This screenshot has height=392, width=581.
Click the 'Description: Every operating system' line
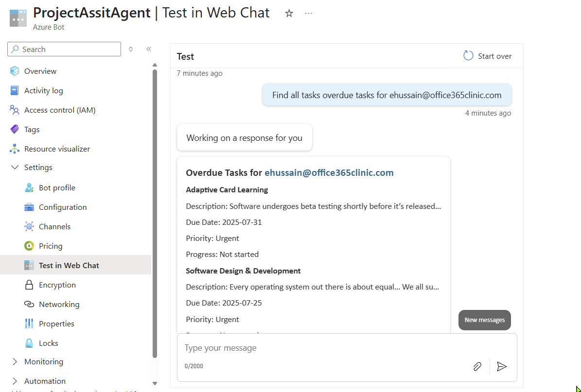[313, 287]
